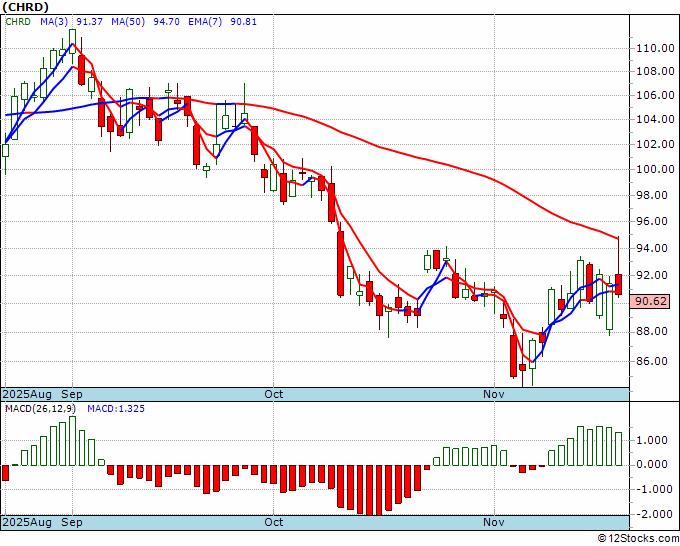Click the 106.00 price axis label

(x=655, y=95)
